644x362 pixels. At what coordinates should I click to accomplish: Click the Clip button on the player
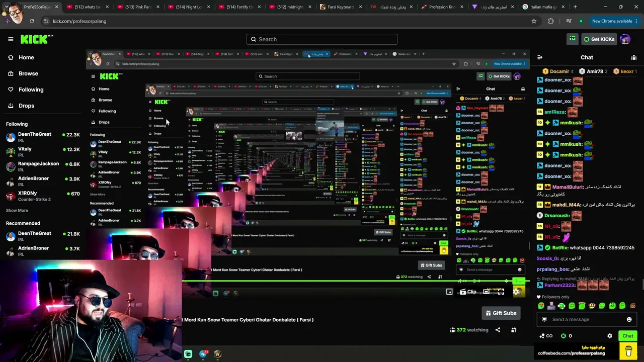(x=468, y=292)
